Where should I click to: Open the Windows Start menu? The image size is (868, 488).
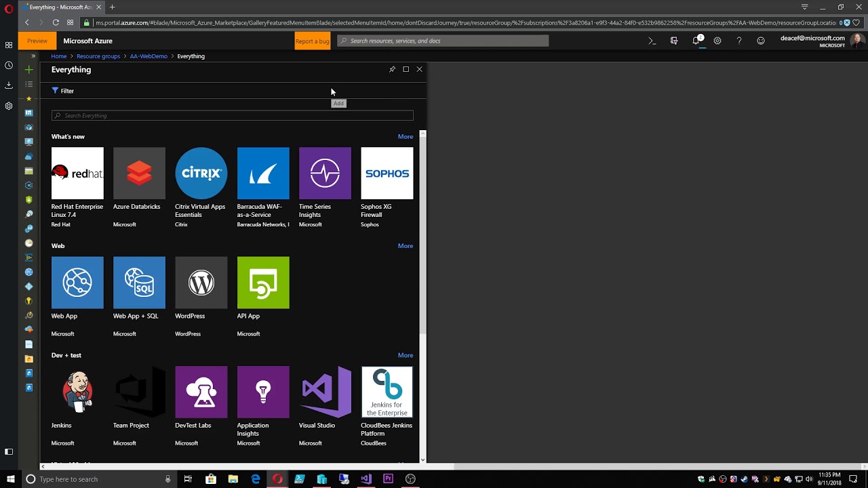tap(10, 479)
